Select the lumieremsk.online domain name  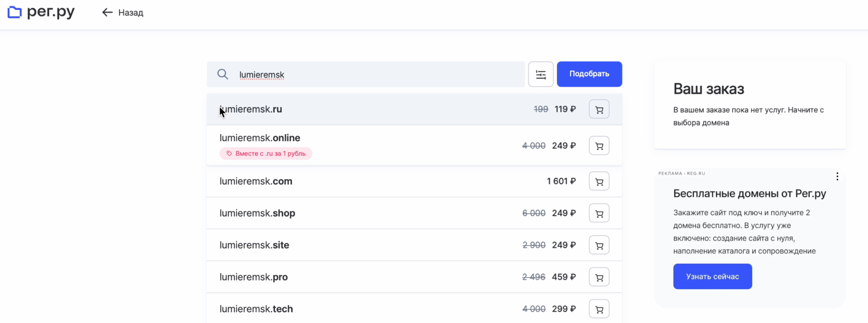260,138
